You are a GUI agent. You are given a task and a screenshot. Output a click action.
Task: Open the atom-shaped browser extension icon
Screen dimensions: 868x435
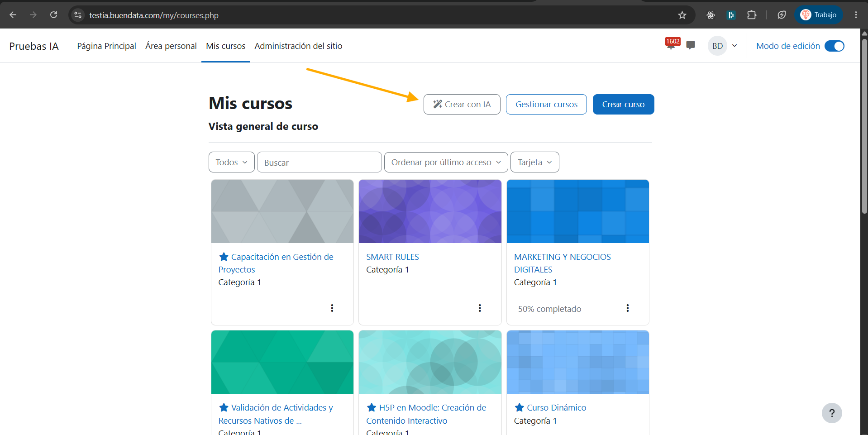point(711,15)
